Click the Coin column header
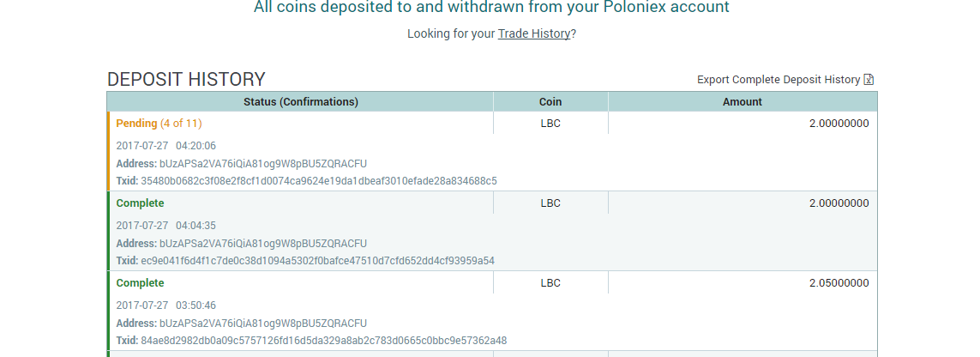The width and height of the screenshot is (980, 357). click(550, 101)
